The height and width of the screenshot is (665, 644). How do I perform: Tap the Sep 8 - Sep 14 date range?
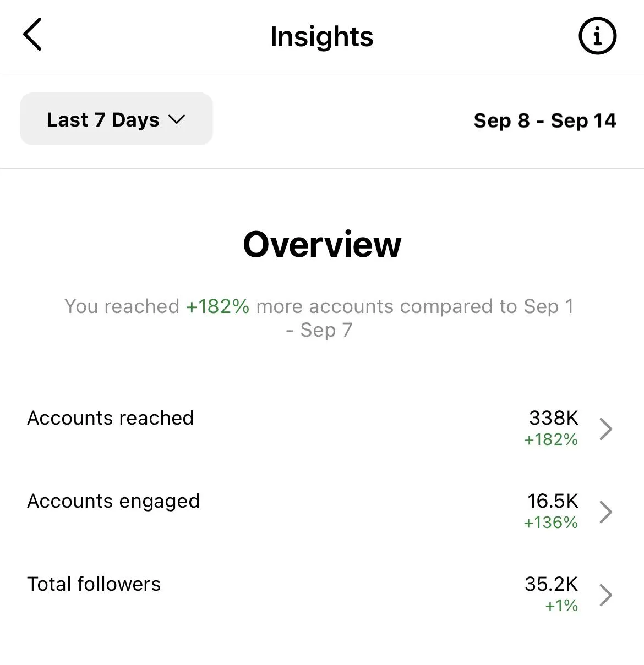(545, 120)
